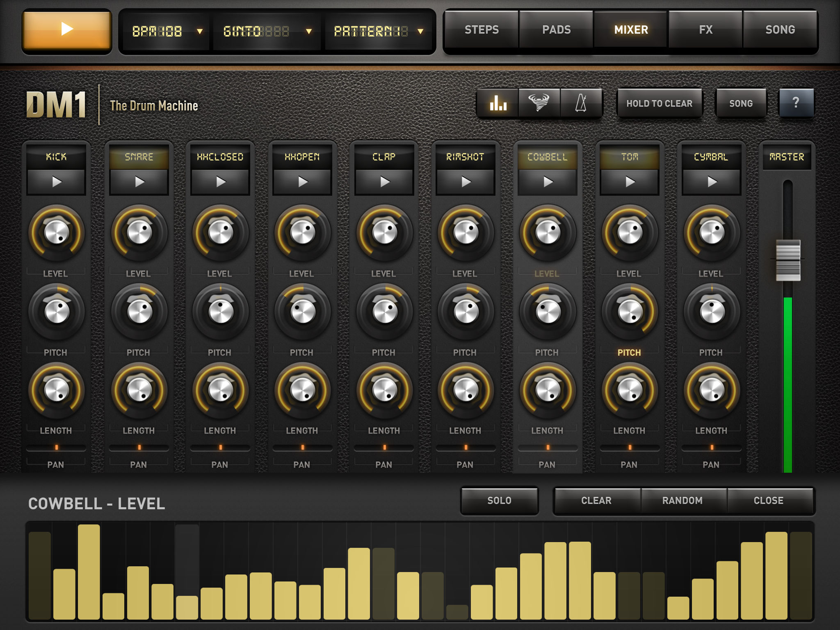Viewport: 840px width, 630px height.
Task: Enable Solo for the cowbell
Action: 499,500
